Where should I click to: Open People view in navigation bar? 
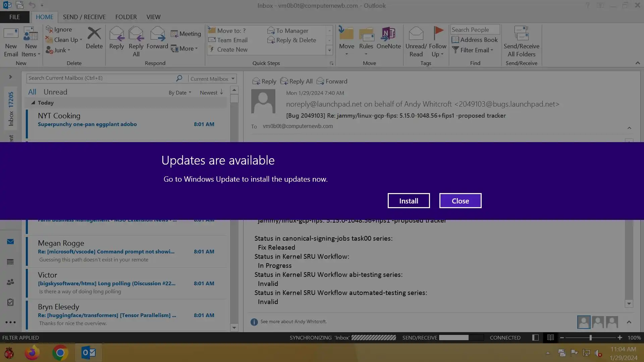coord(10,282)
